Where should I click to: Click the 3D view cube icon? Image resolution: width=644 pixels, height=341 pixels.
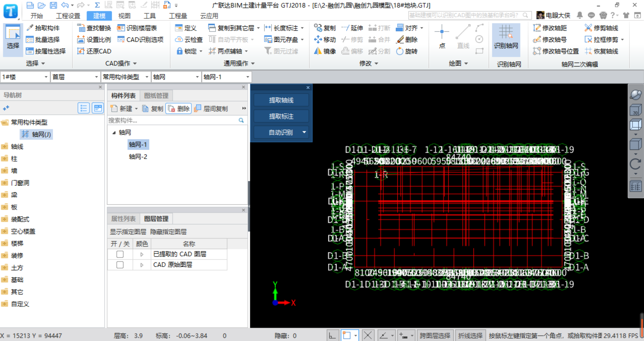(636, 110)
